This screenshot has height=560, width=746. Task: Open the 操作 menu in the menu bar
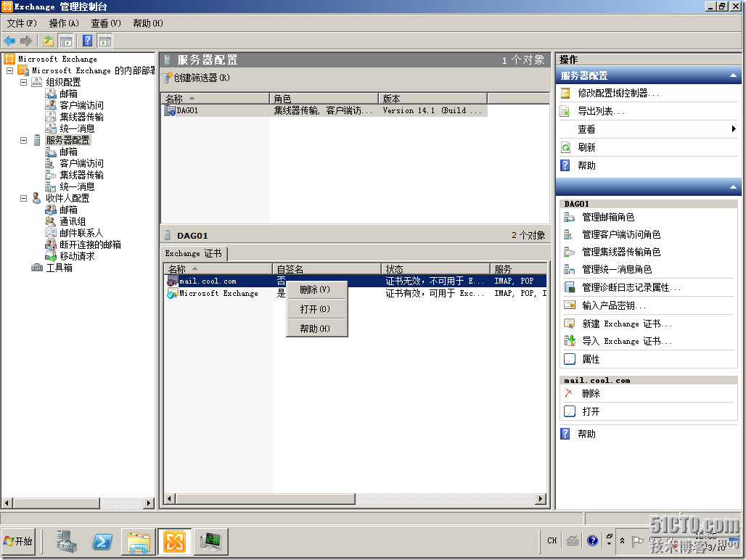pyautogui.click(x=62, y=23)
